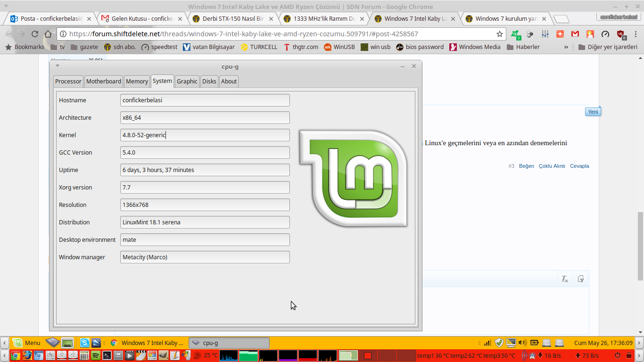Click the Cevapla reply link
This screenshot has height=362, width=644.
click(x=579, y=166)
